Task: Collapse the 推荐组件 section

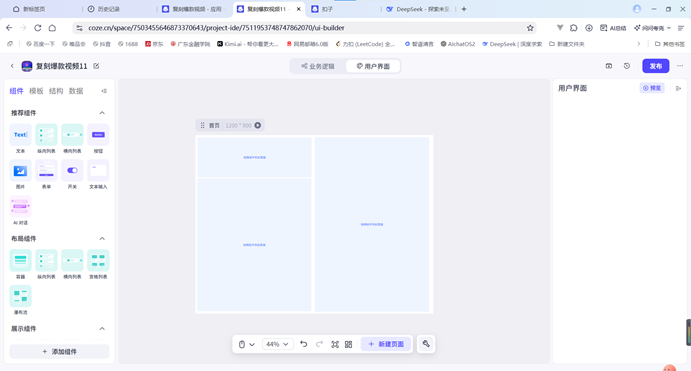Action: coord(102,113)
